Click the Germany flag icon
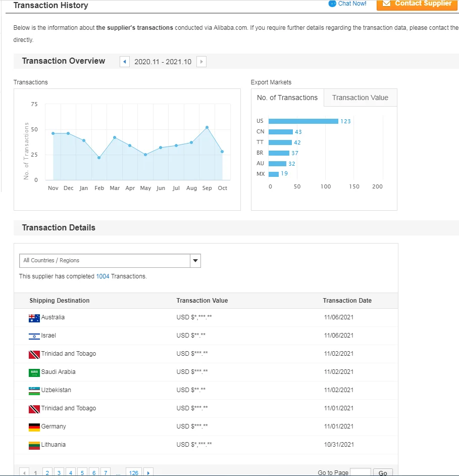This screenshot has width=459, height=476. pyautogui.click(x=34, y=427)
